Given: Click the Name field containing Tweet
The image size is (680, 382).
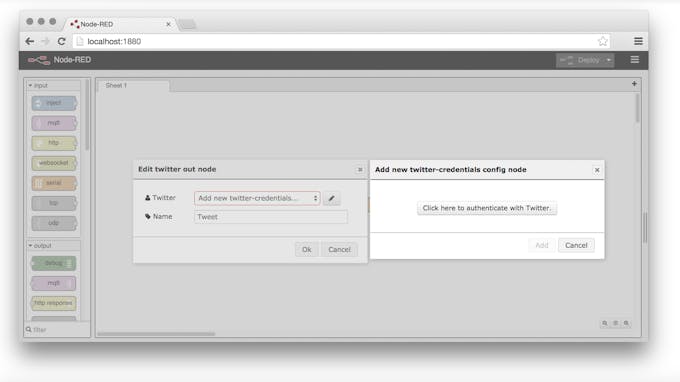Looking at the screenshot, I should [x=271, y=217].
